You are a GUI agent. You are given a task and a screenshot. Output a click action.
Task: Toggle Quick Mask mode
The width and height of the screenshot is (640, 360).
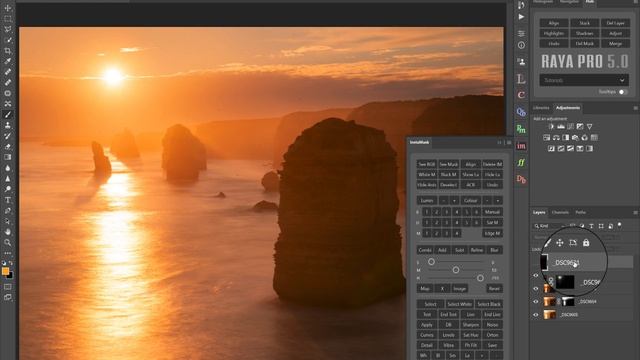coord(8,287)
